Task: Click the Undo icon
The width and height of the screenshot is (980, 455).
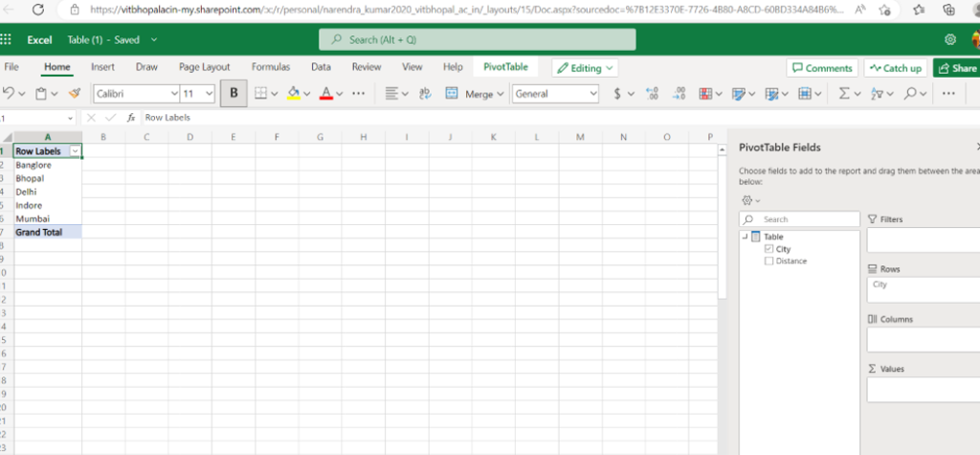Action: (8, 93)
